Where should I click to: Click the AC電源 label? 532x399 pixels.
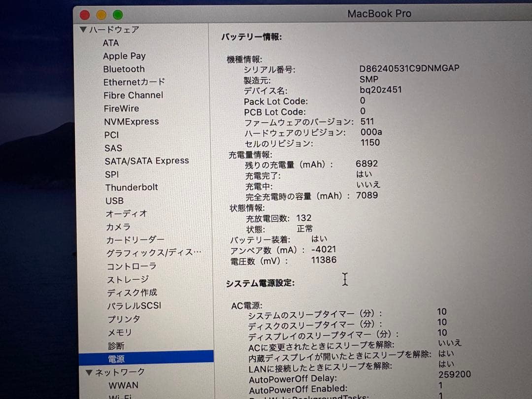[x=247, y=306]
